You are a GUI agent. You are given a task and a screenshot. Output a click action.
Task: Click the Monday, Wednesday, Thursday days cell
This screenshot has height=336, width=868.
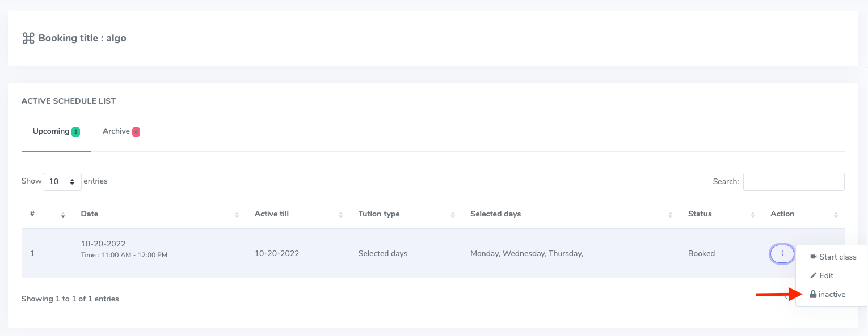(x=526, y=254)
